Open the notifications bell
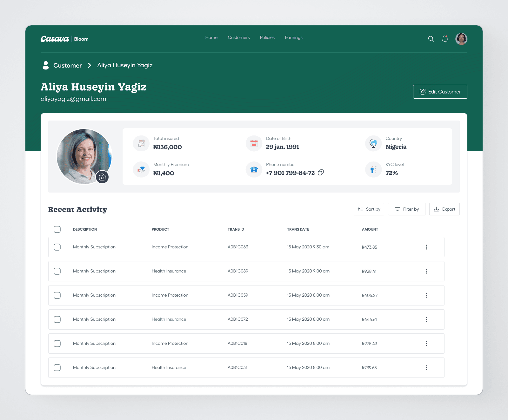 [x=445, y=39]
